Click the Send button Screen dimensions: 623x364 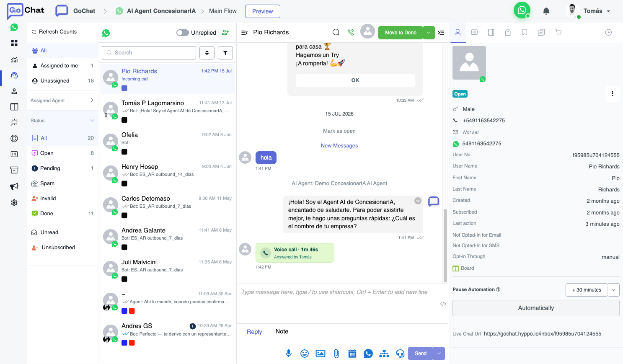421,354
